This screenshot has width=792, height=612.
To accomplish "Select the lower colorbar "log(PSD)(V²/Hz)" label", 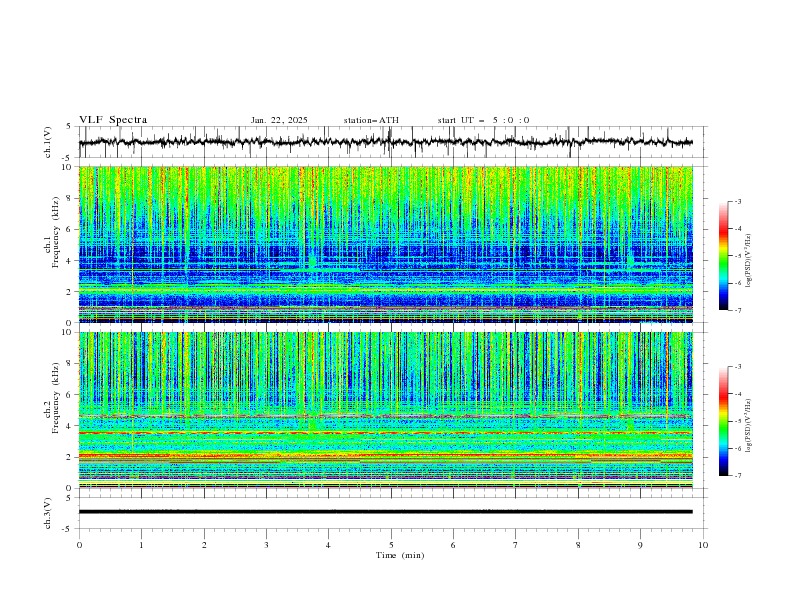I will coord(749,426).
